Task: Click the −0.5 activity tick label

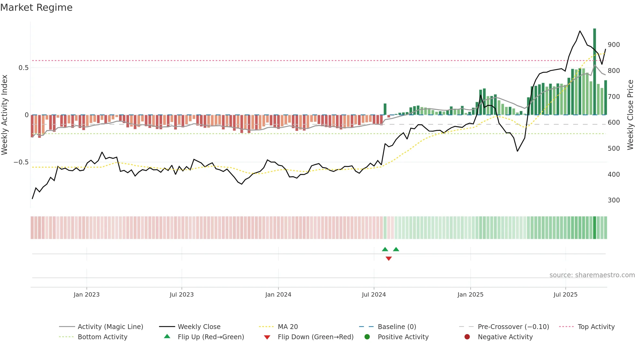Action: (21, 162)
